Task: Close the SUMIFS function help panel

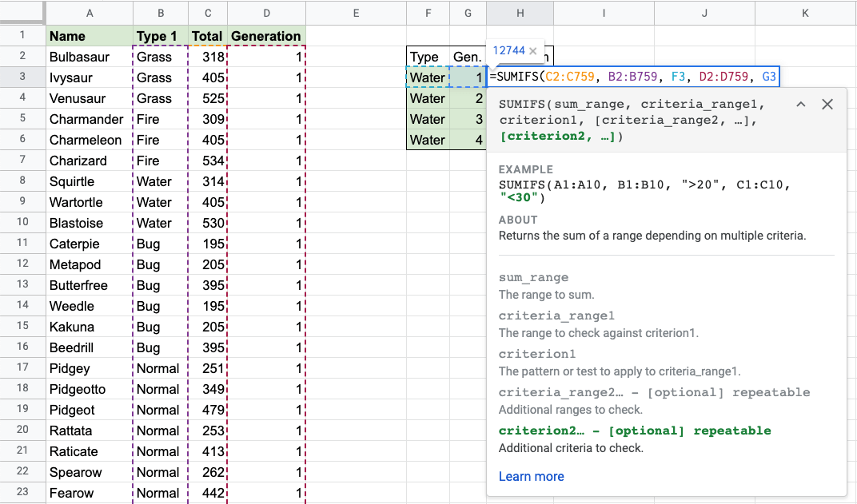Action: [827, 105]
